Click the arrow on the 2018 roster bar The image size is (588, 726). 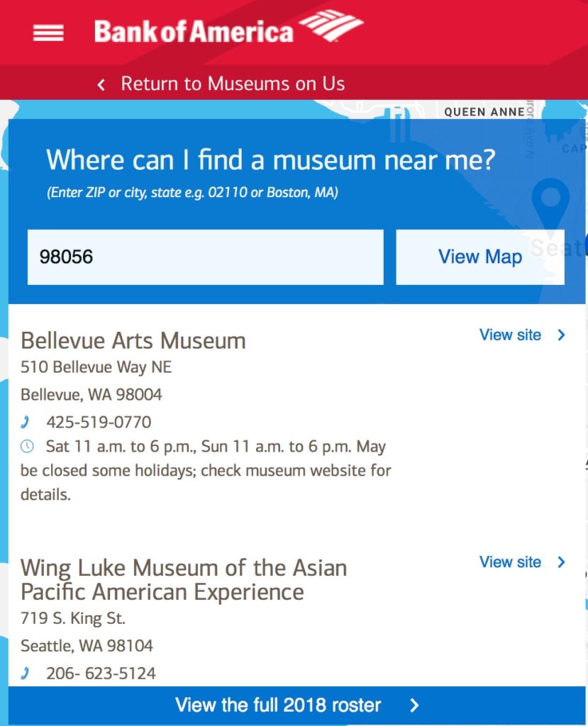click(x=414, y=705)
